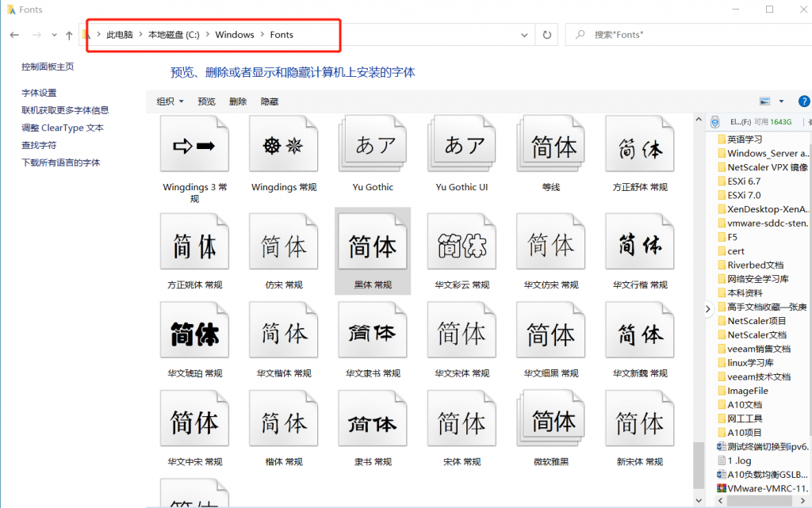Open the recent locations dropdown arrow

(x=54, y=35)
